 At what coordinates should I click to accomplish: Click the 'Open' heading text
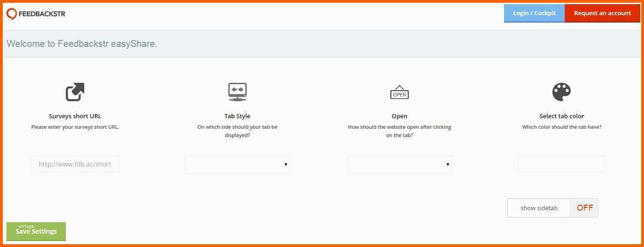click(x=400, y=116)
